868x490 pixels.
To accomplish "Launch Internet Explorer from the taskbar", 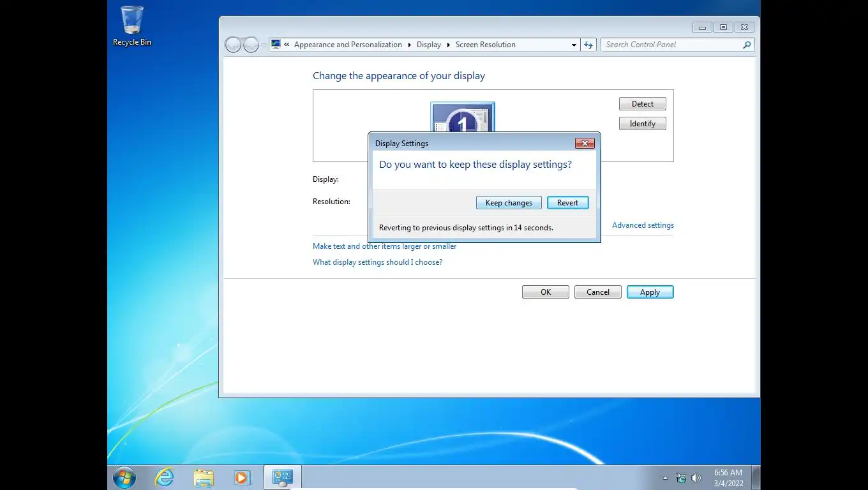I will [x=164, y=477].
